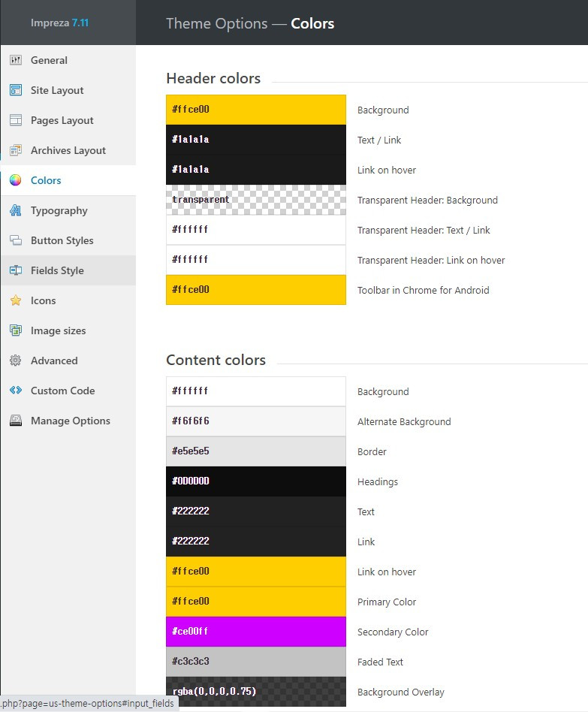The height and width of the screenshot is (712, 588).
Task: Click Theme Options — Colors page title
Action: click(250, 23)
